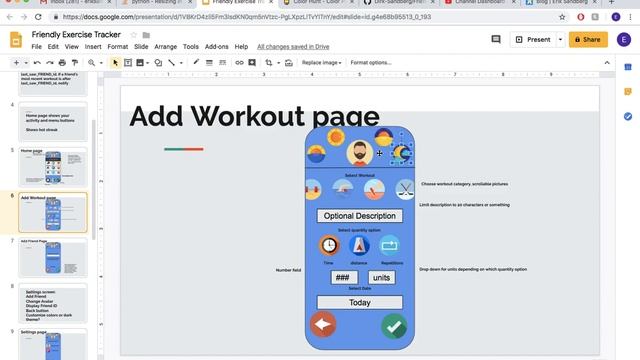This screenshot has height=360, width=640.
Task: Click the Print icon
Action: click(62, 63)
